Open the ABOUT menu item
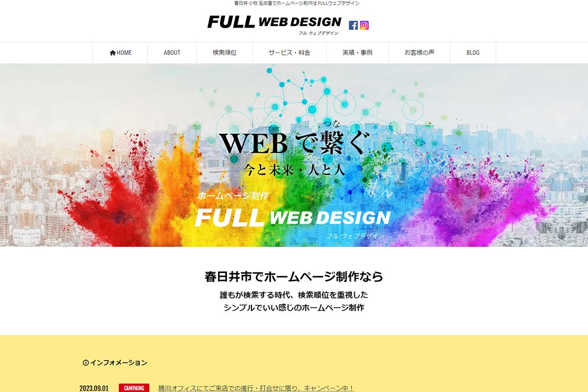The image size is (588, 392). (x=172, y=53)
